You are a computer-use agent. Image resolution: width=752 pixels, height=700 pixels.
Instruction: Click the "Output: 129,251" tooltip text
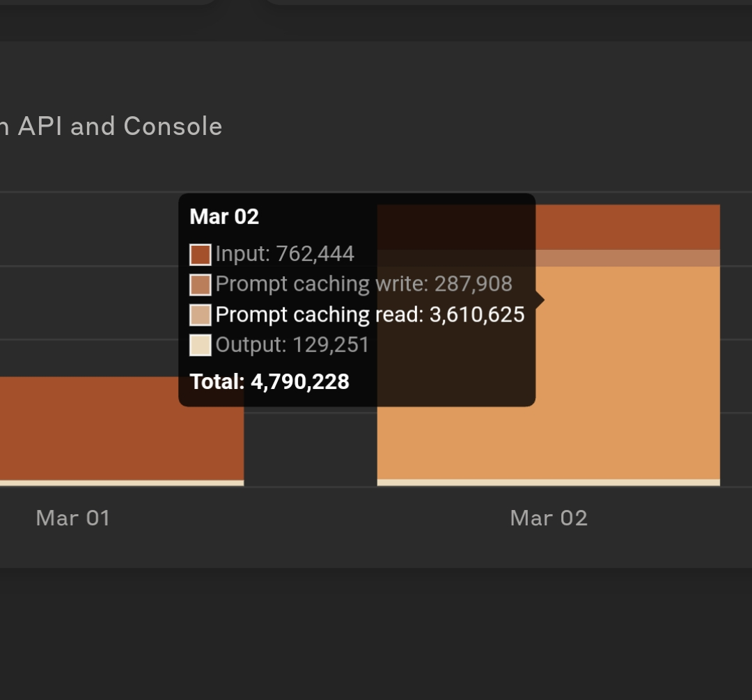pyautogui.click(x=292, y=345)
